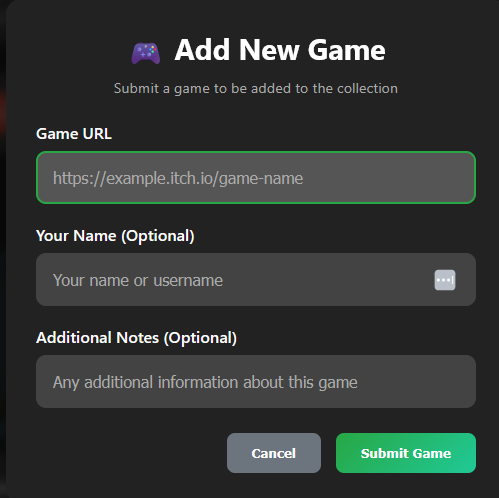This screenshot has width=499, height=498.
Task: Click the "Game URL" field label
Action: pos(74,134)
